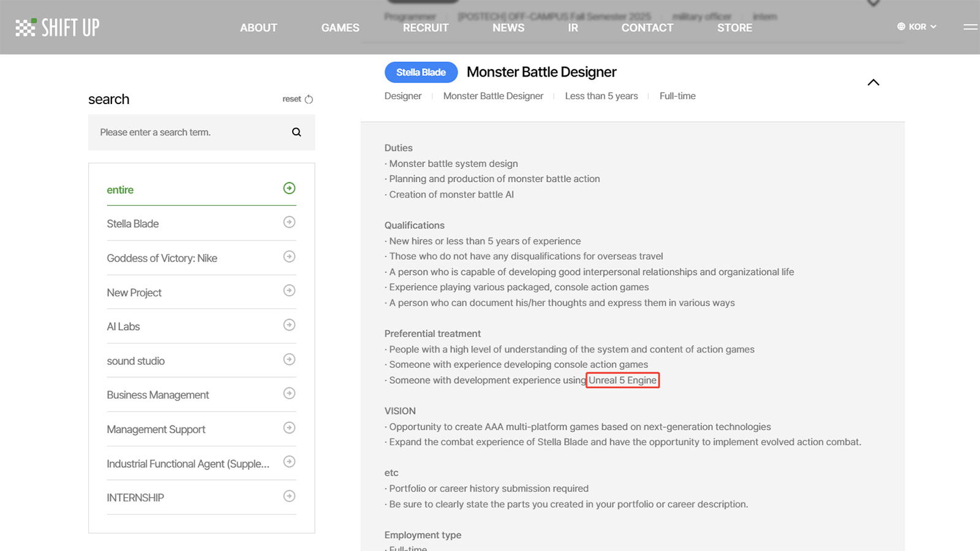980x551 pixels.
Task: Click the arrow icon beside sound studio
Action: pos(289,359)
